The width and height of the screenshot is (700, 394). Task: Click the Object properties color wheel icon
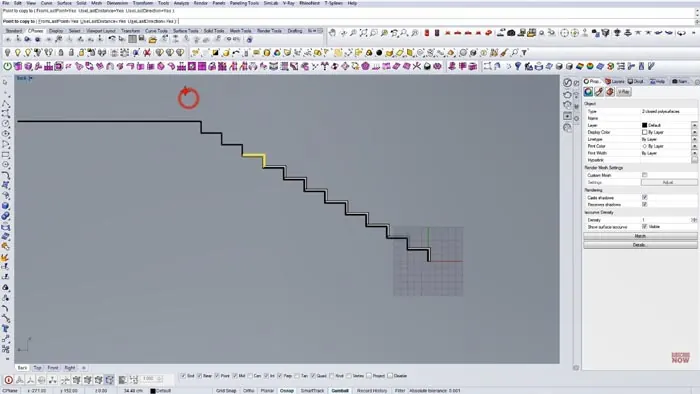click(x=588, y=92)
